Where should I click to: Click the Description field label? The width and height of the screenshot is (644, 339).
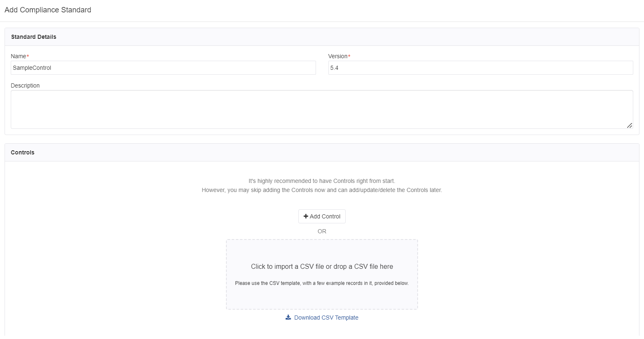25,85
